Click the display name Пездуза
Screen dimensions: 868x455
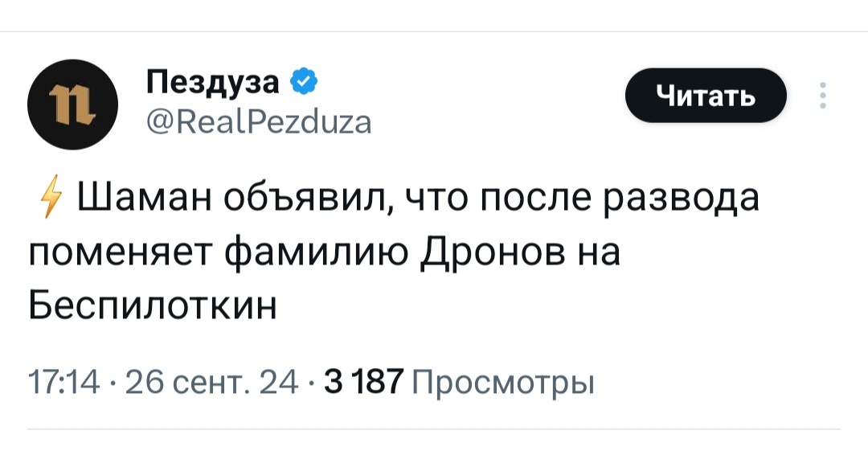coord(213,81)
